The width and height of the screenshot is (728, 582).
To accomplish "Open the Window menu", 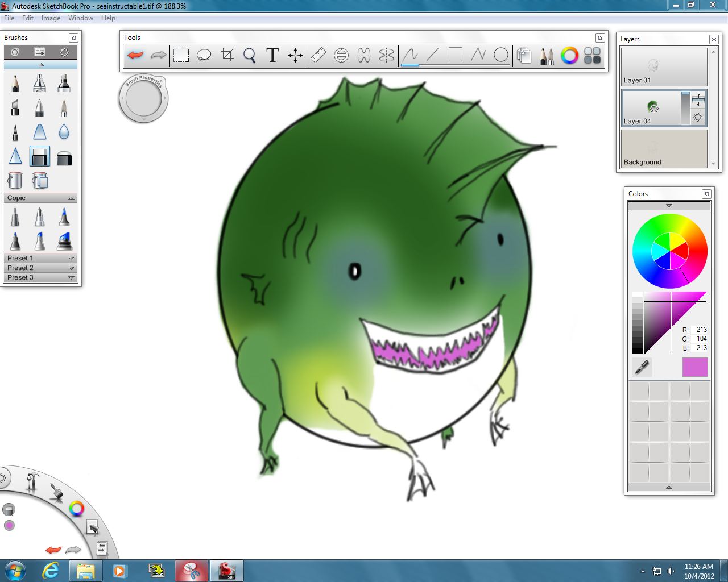I will coord(80,18).
